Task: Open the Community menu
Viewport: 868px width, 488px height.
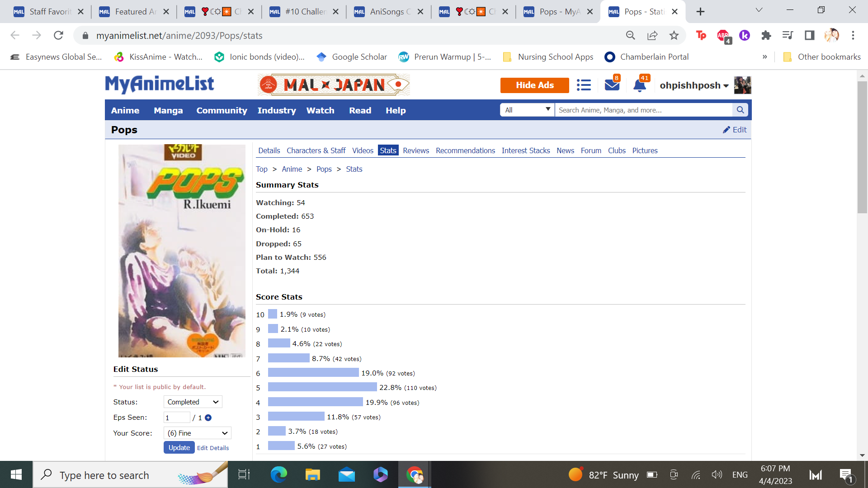Action: point(222,110)
